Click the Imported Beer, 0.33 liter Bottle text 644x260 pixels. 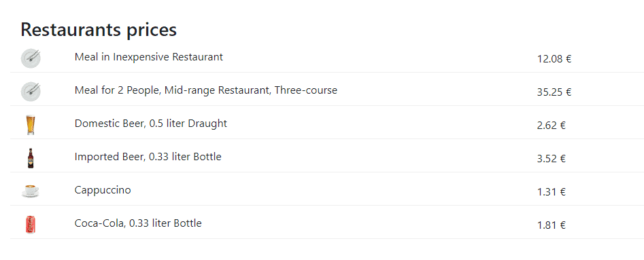148,157
